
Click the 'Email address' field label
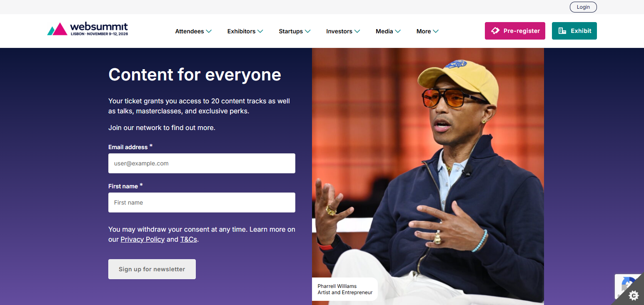pos(128,147)
